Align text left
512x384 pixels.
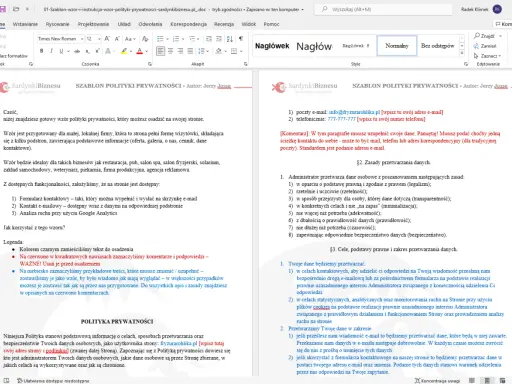160,51
